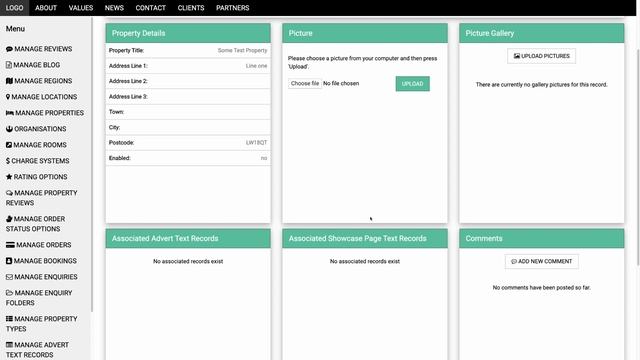Click the emblem icon beside Organisations
This screenshot has width=640, height=360.
click(9, 129)
